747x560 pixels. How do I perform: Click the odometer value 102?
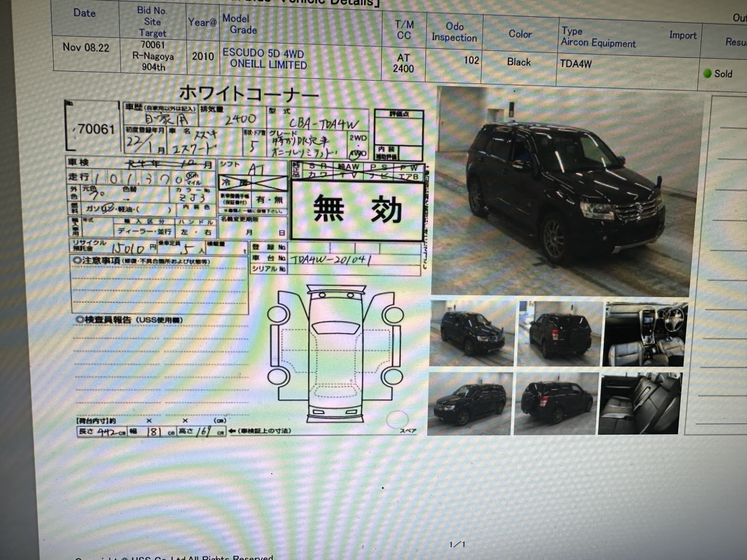coord(472,60)
